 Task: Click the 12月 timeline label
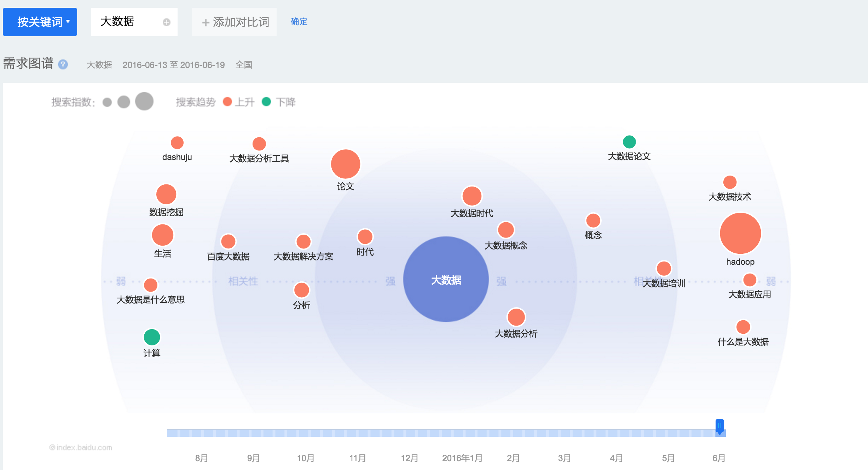click(410, 458)
